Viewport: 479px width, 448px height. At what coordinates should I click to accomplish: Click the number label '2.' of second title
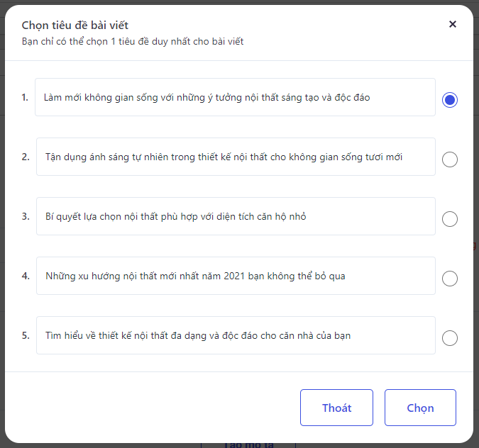[x=26, y=157]
